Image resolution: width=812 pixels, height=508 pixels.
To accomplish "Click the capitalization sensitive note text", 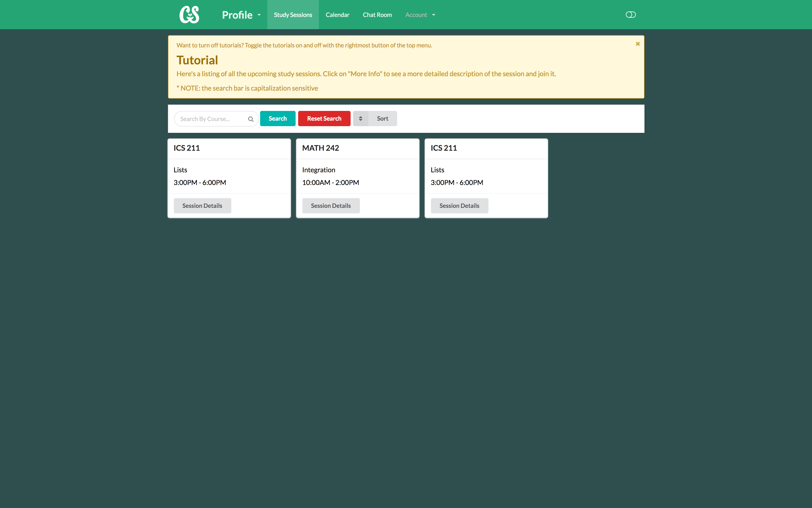I will pyautogui.click(x=247, y=88).
